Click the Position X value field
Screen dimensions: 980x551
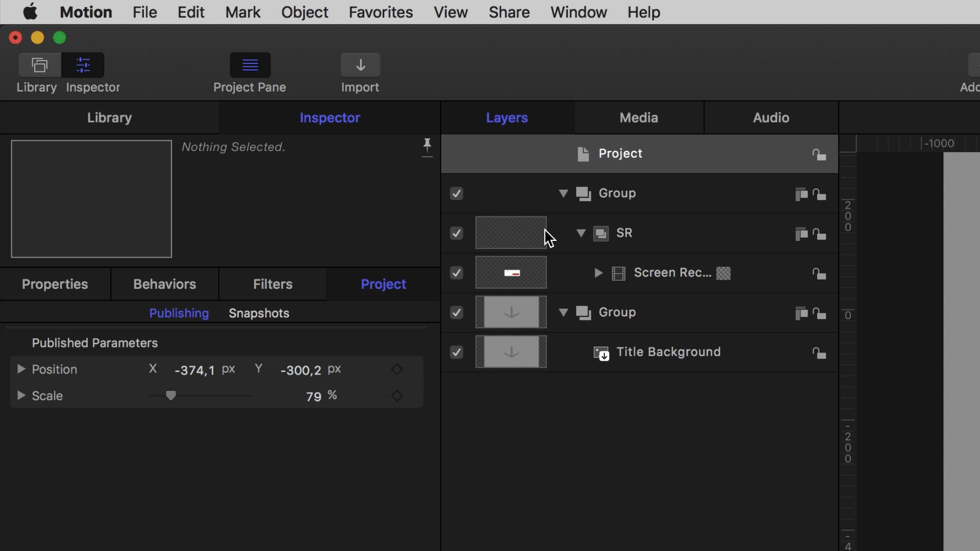195,370
